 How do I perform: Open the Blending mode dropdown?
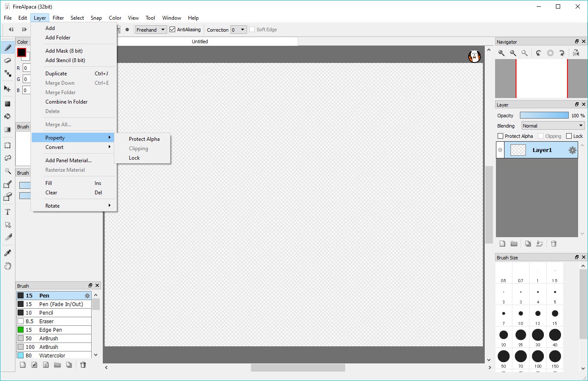point(553,126)
